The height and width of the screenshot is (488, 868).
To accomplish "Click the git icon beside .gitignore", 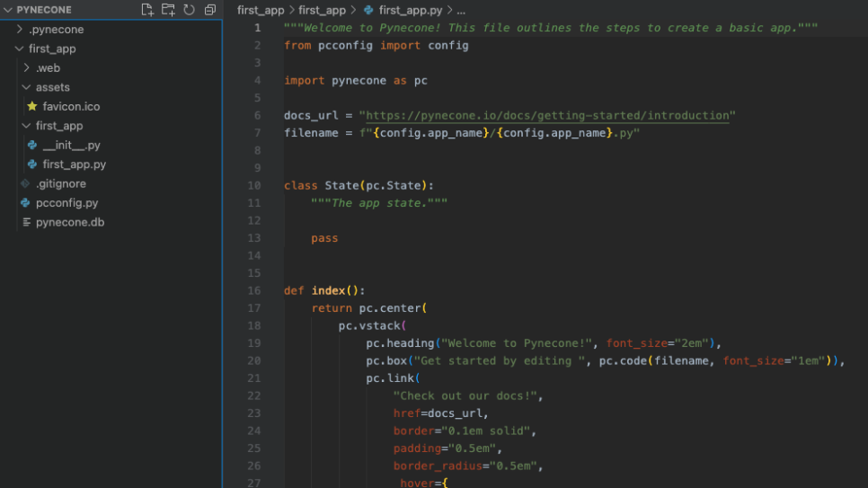I will (x=25, y=183).
